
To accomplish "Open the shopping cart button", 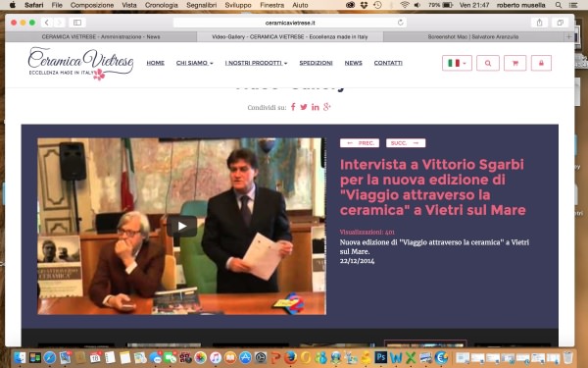I will click(514, 63).
